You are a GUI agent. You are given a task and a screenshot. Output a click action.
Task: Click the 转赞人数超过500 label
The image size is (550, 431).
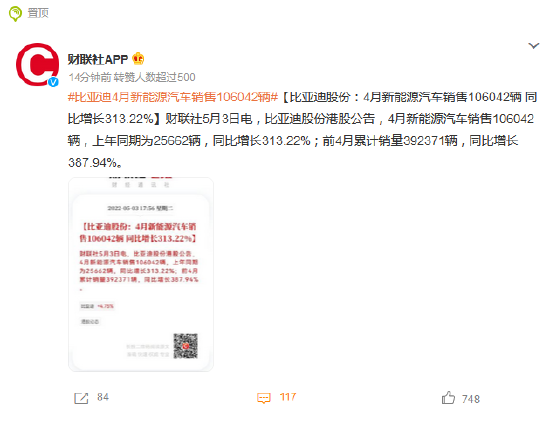tap(155, 77)
